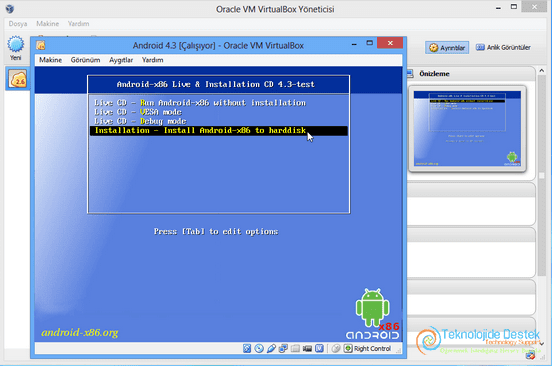The height and width of the screenshot is (366, 552).
Task: Click the Önizleme panel monitor icon
Action: (410, 74)
